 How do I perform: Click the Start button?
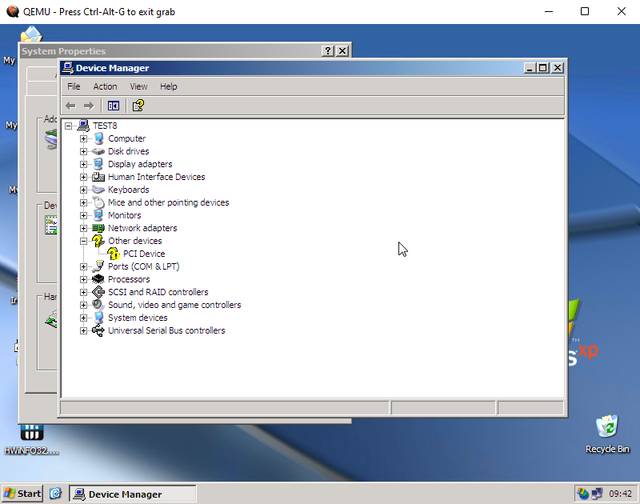[22, 494]
